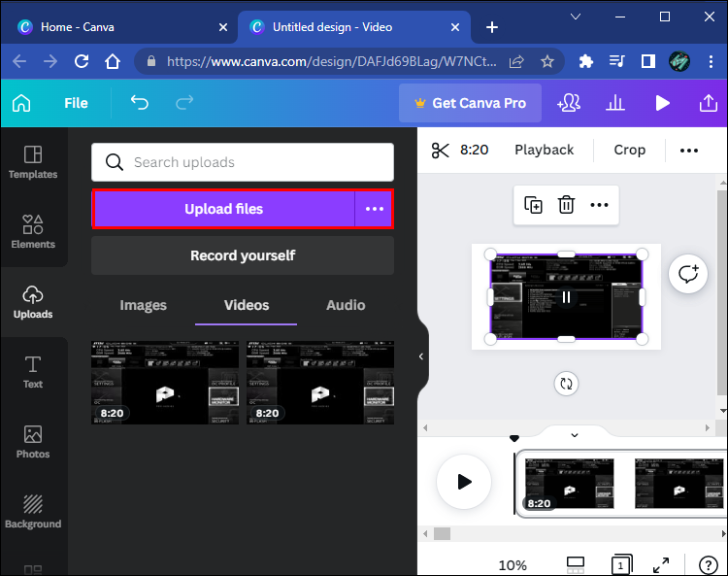The width and height of the screenshot is (728, 576).
Task: Collapse the uploads side panel
Action: [421, 356]
